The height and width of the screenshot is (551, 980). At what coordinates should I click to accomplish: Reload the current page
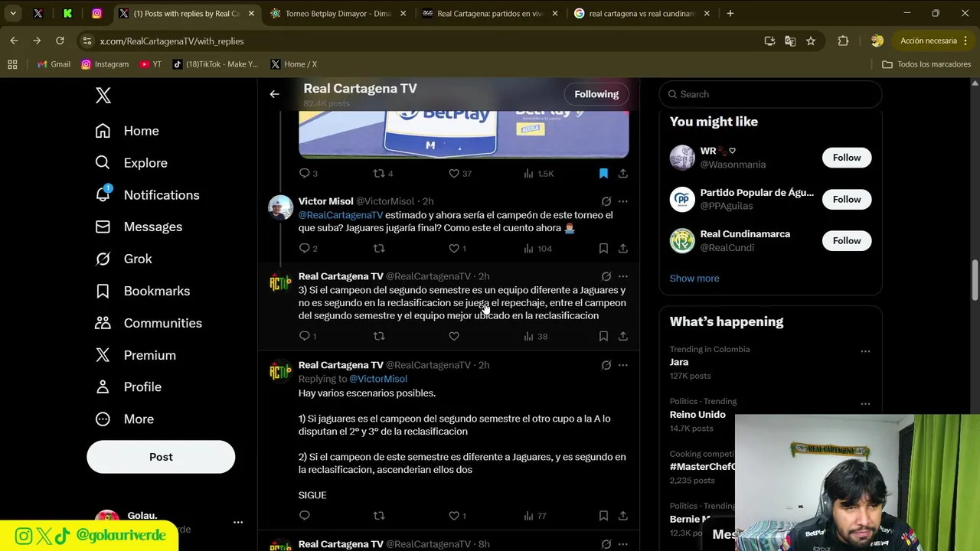pos(60,41)
